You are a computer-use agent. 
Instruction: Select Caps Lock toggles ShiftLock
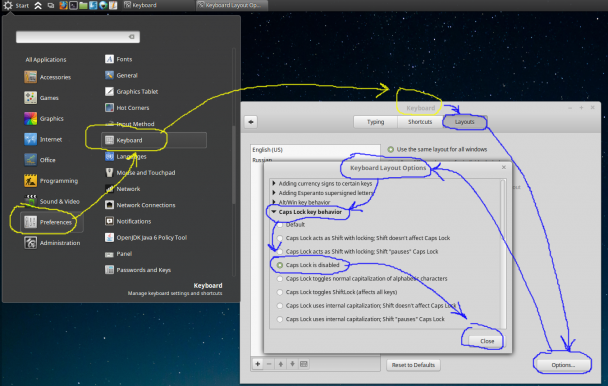pos(280,292)
